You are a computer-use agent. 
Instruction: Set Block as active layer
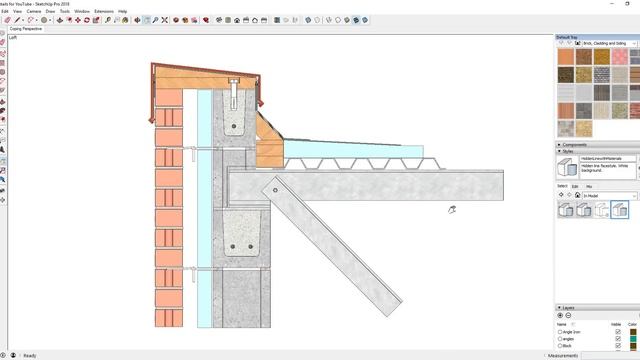tap(560, 346)
